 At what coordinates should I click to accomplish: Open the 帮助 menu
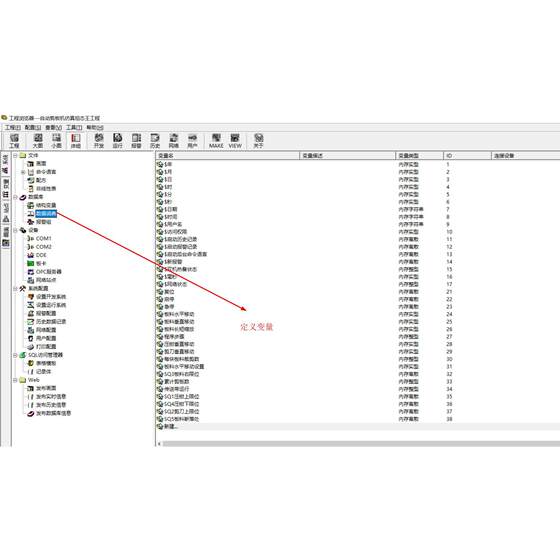[95, 128]
